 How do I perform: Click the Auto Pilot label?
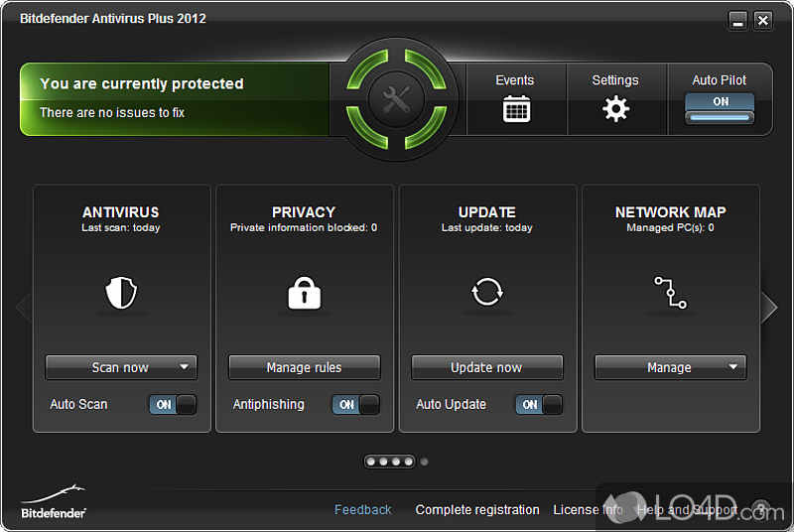[719, 80]
